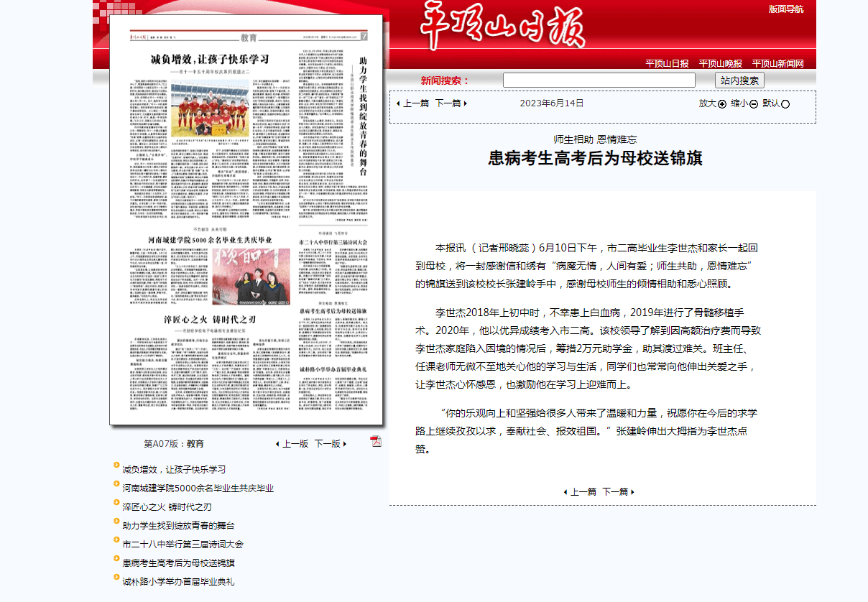Click bullet icon beside 诚朴路小学 article
The width and height of the screenshot is (868, 602).
pos(116,577)
